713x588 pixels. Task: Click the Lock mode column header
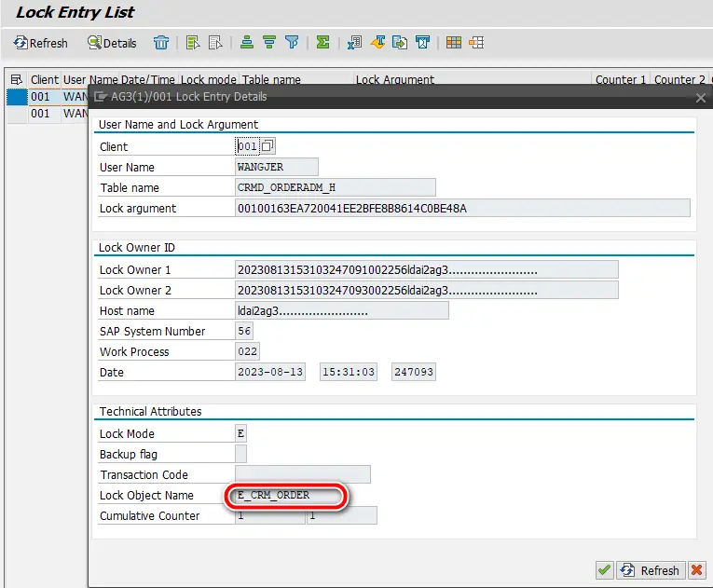pyautogui.click(x=208, y=79)
